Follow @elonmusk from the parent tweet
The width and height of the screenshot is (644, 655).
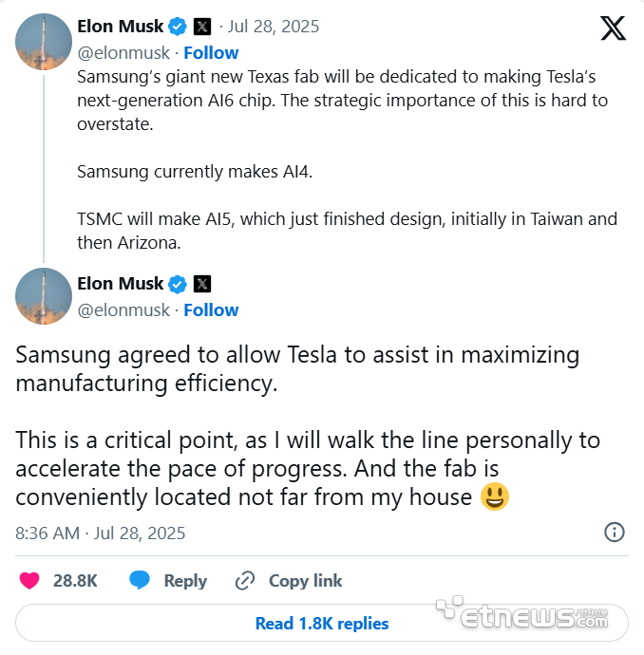click(x=211, y=52)
